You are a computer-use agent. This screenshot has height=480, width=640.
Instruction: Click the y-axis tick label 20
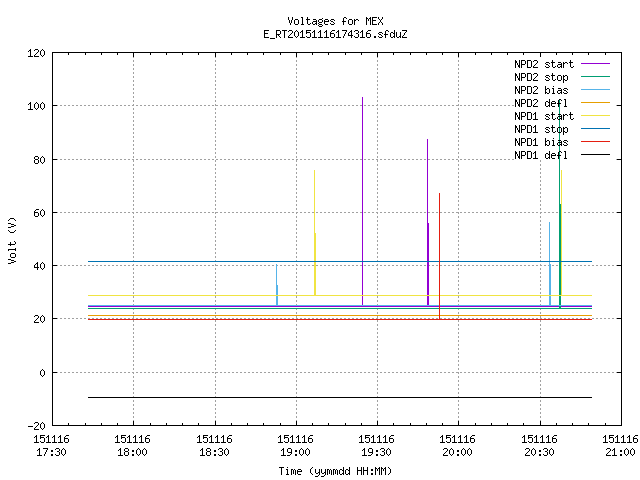(x=39, y=320)
